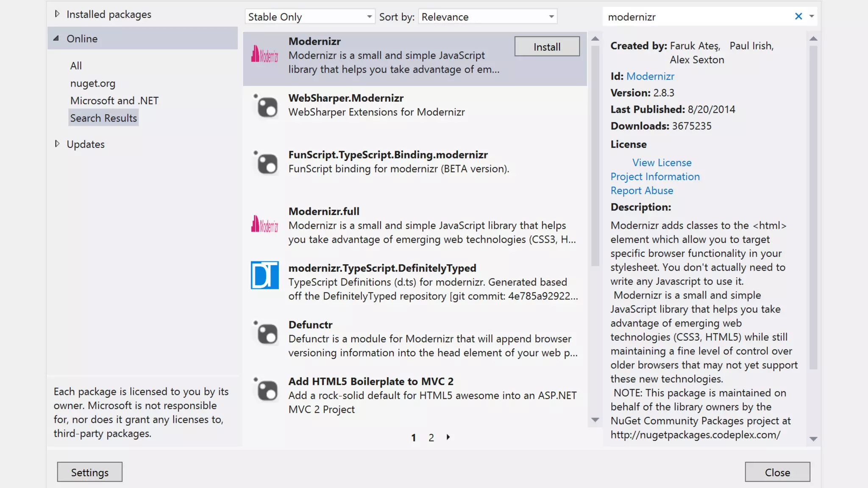Select Microsoft and .NET source
868x488 pixels.
pos(114,101)
